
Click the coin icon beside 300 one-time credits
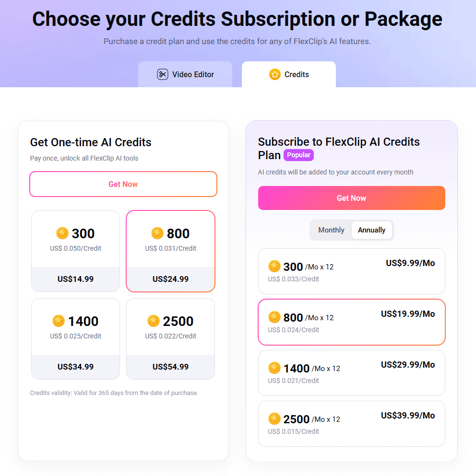pos(62,233)
